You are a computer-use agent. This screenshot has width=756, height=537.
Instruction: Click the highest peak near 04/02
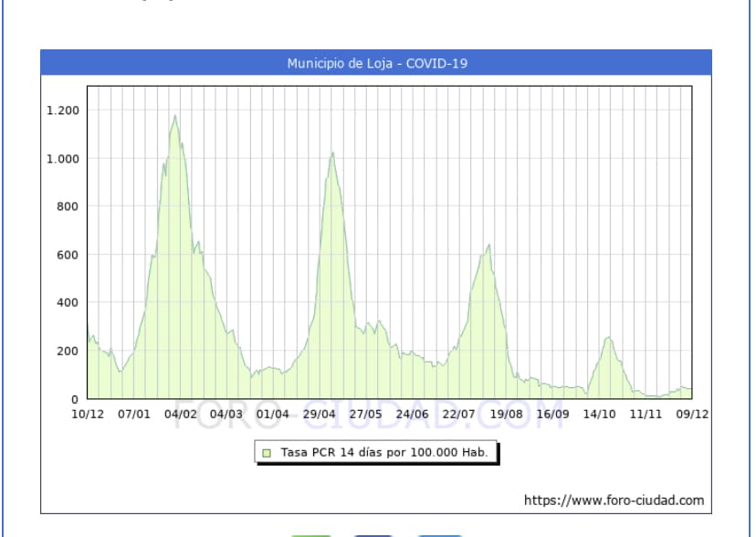click(x=174, y=117)
